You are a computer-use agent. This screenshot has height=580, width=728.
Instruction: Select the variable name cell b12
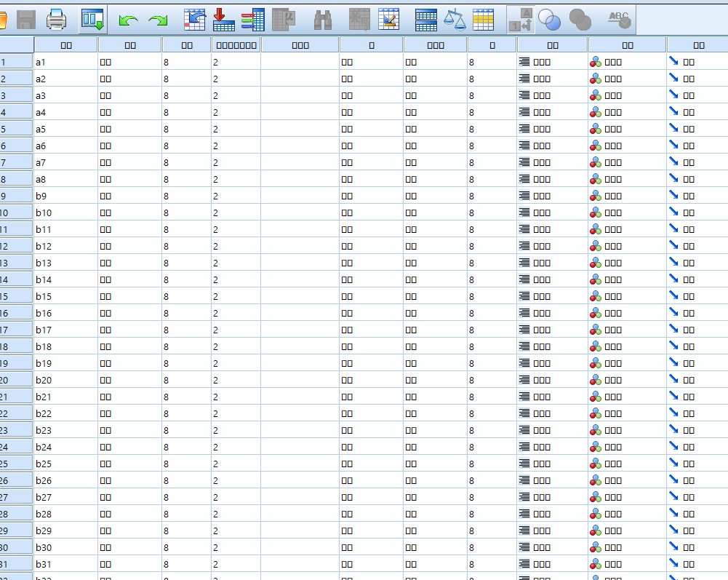coord(65,246)
